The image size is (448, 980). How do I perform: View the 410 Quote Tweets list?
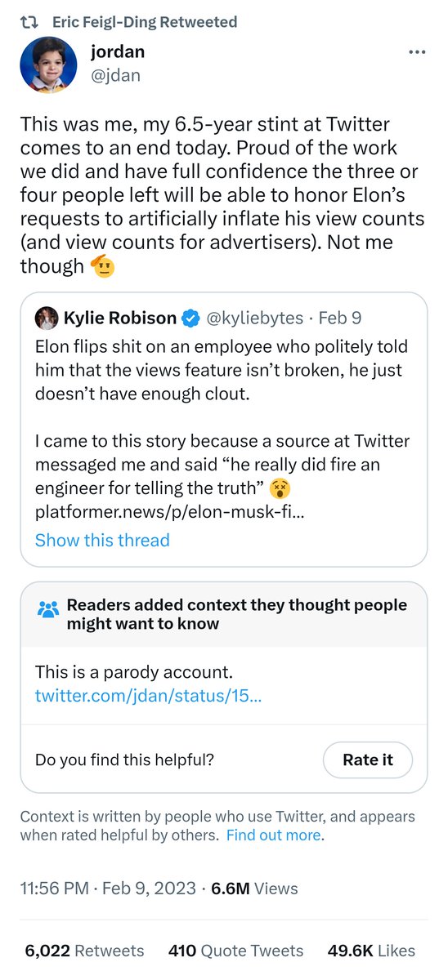click(x=235, y=951)
